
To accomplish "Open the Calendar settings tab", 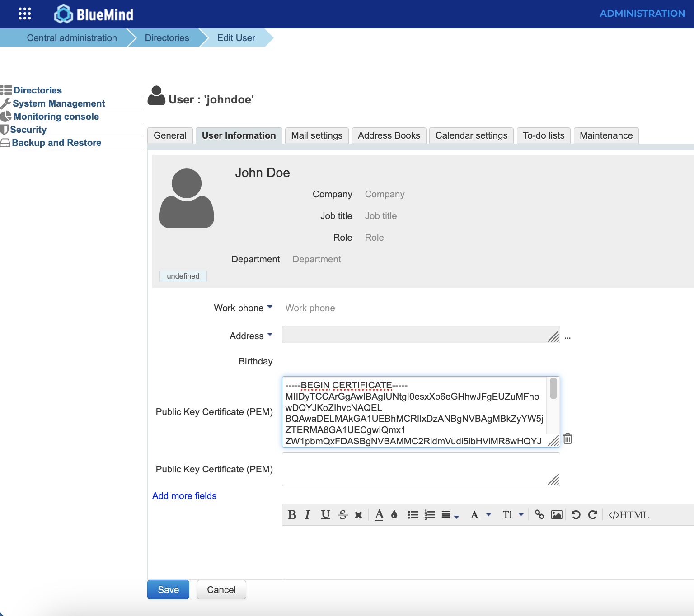I will click(x=471, y=135).
